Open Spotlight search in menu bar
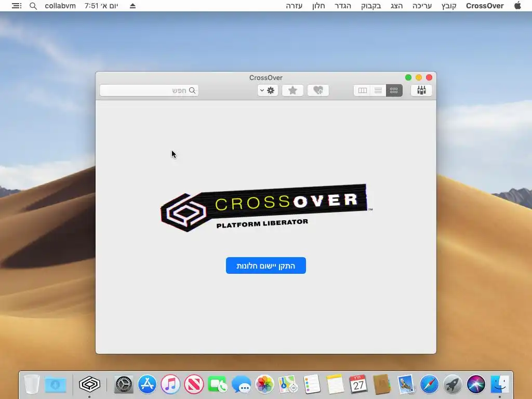 33,6
